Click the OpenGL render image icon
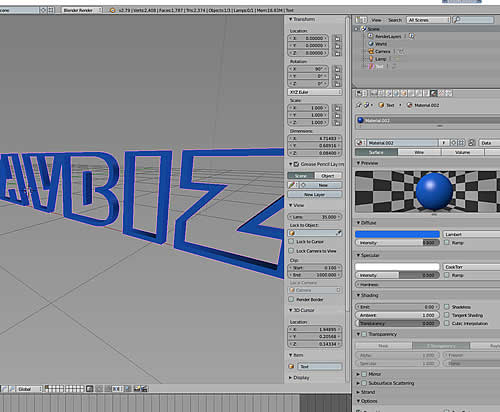Viewport: 500px width, 412px height. (x=137, y=389)
